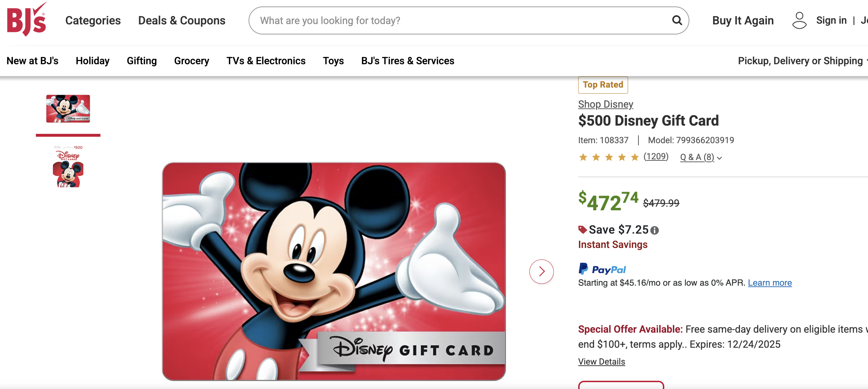This screenshot has height=389, width=868.
Task: Click the Shop Disney link
Action: pyautogui.click(x=605, y=104)
